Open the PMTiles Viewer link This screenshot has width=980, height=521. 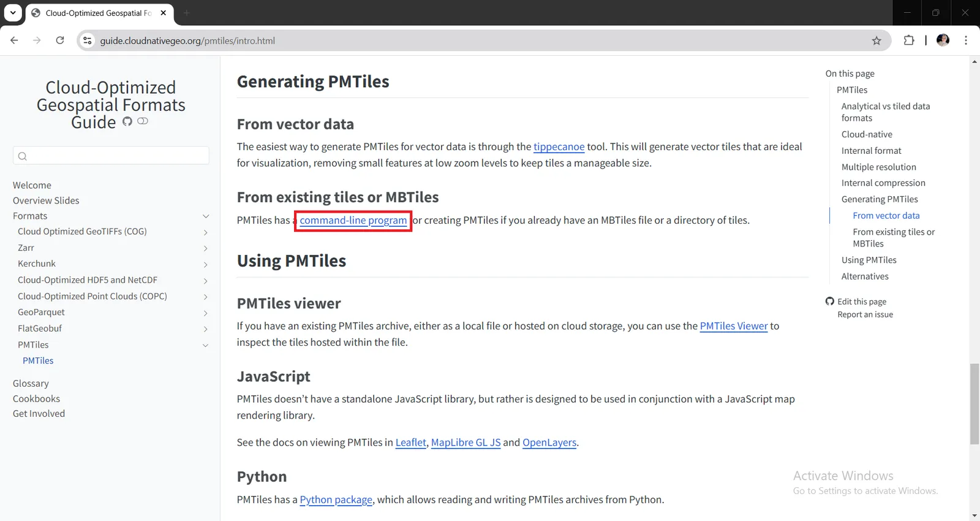click(x=734, y=326)
